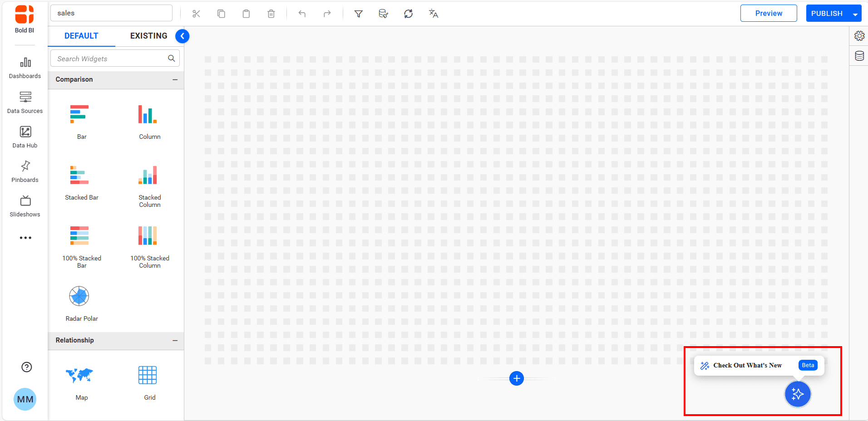This screenshot has width=868, height=421.
Task: Switch to the DEFAULT tab
Action: coord(81,36)
